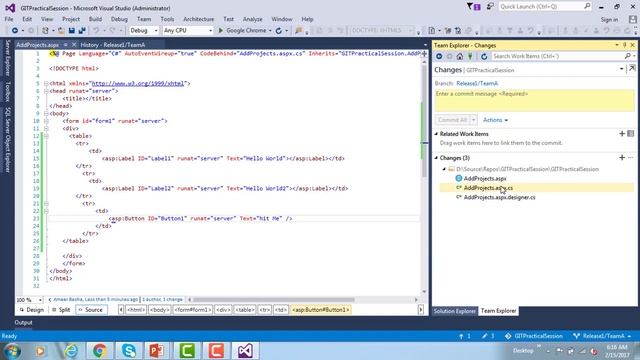Switch to Design view
This screenshot has height=360, width=640.
tap(32, 310)
